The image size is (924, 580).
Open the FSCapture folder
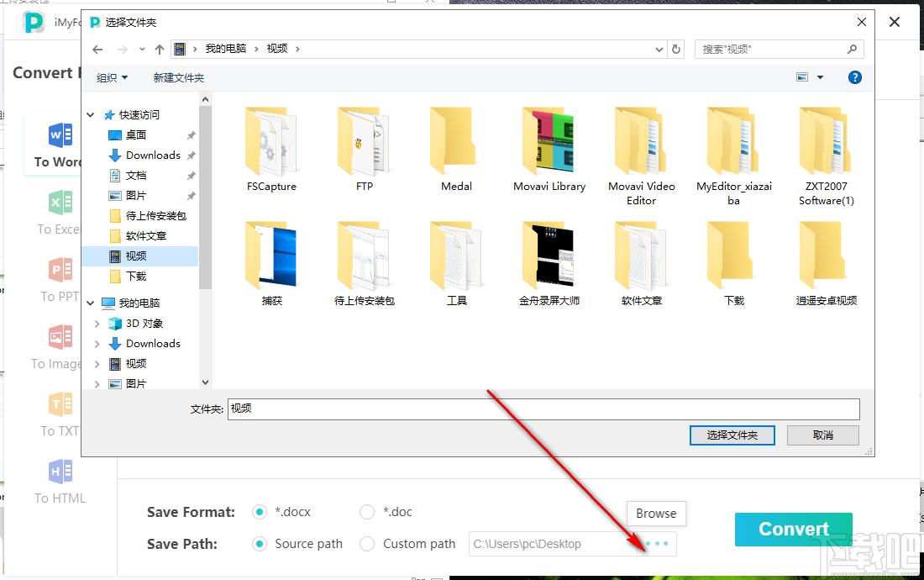coord(271,150)
